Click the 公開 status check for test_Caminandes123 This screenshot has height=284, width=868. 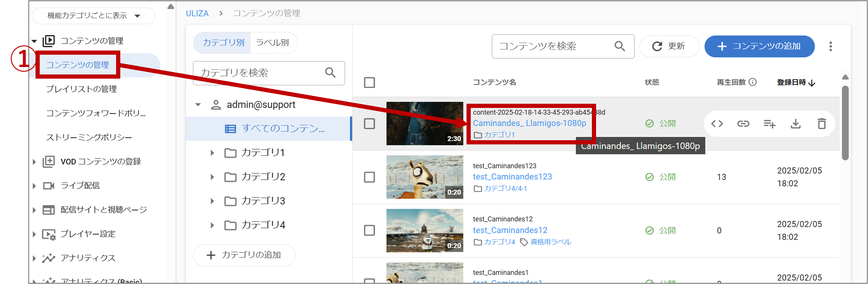tap(649, 177)
